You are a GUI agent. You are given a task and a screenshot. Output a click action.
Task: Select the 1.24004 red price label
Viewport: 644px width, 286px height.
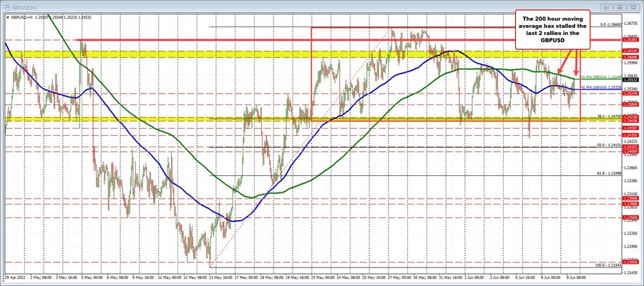[x=631, y=152]
